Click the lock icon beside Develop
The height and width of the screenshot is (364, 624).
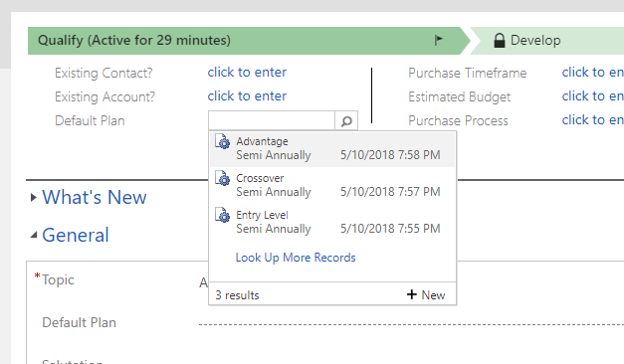(499, 40)
